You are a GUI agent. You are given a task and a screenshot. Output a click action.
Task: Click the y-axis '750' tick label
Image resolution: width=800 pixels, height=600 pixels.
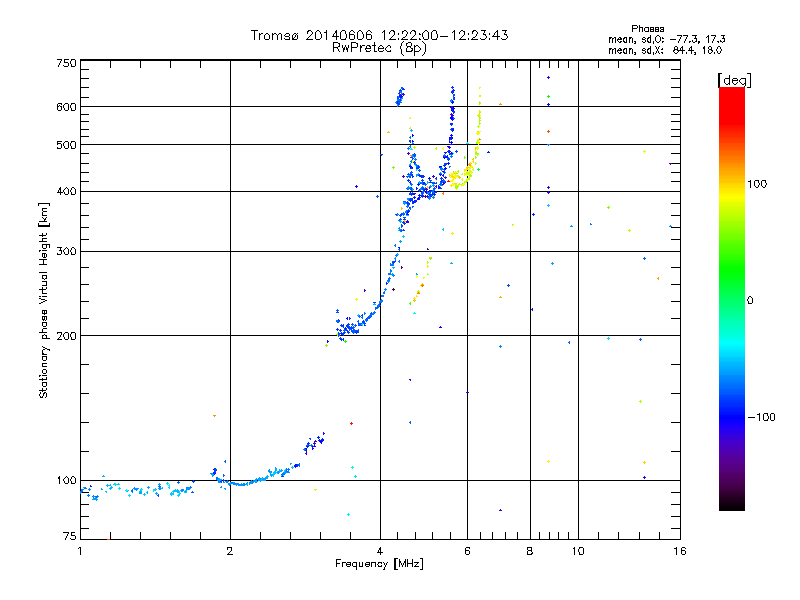66,63
